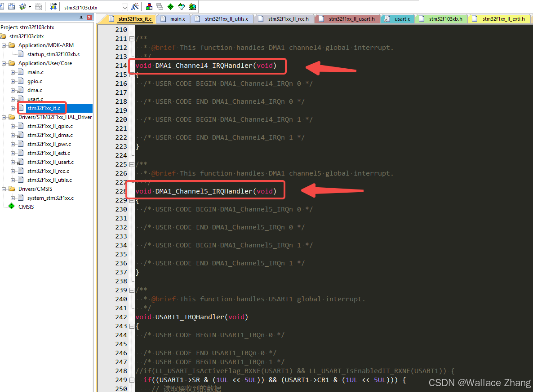Select main.c file in project tree
533x392 pixels.
[36, 72]
